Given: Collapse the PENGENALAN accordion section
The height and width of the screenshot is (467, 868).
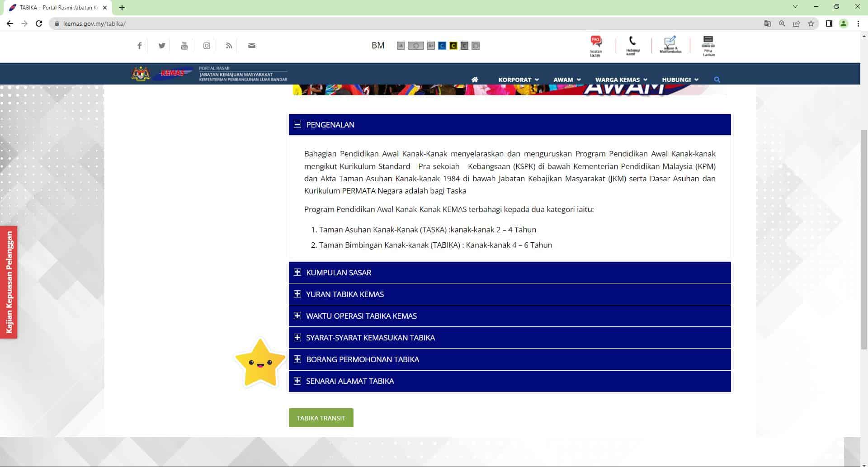Looking at the screenshot, I should [509, 125].
